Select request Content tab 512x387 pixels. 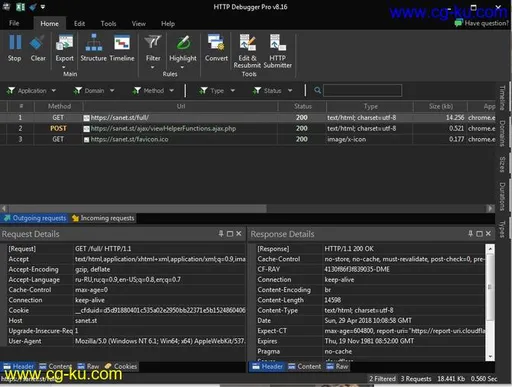[x=55, y=366]
